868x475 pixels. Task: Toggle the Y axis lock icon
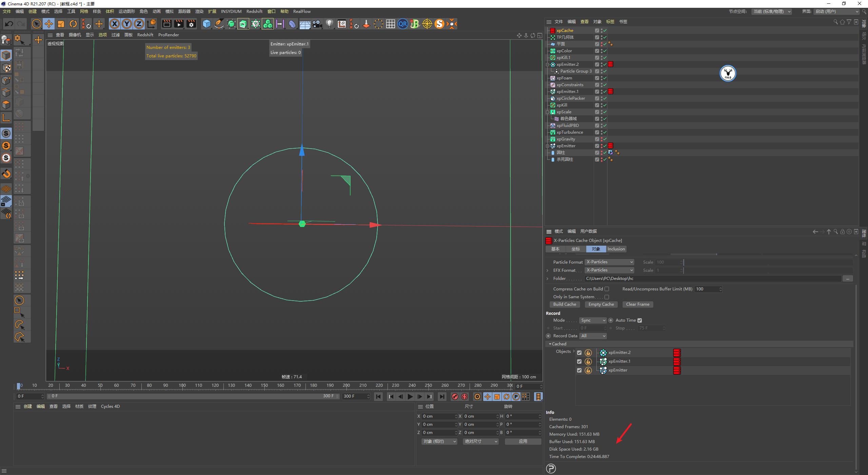click(126, 24)
